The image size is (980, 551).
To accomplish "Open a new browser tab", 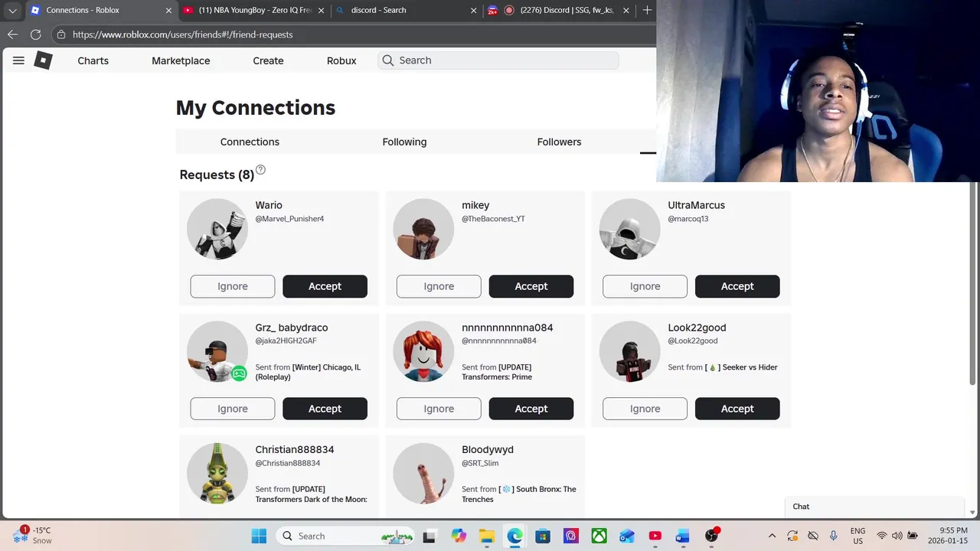I will (x=647, y=10).
